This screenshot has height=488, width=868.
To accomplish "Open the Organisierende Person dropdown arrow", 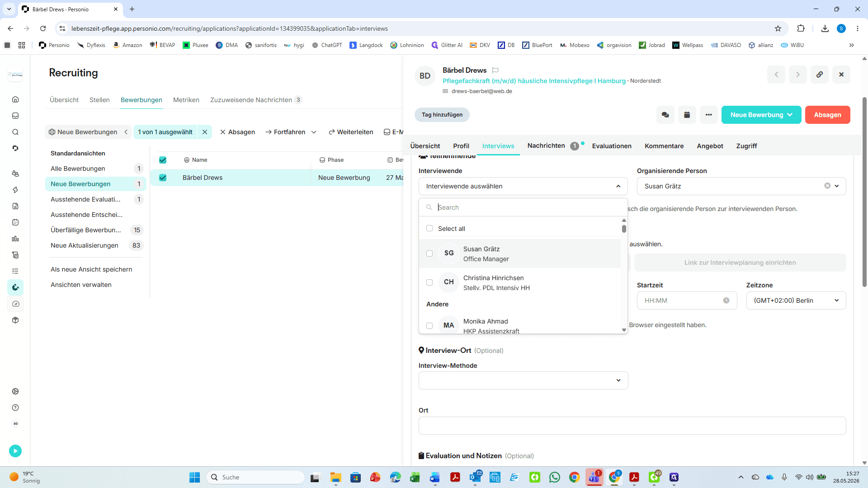I will (x=837, y=186).
